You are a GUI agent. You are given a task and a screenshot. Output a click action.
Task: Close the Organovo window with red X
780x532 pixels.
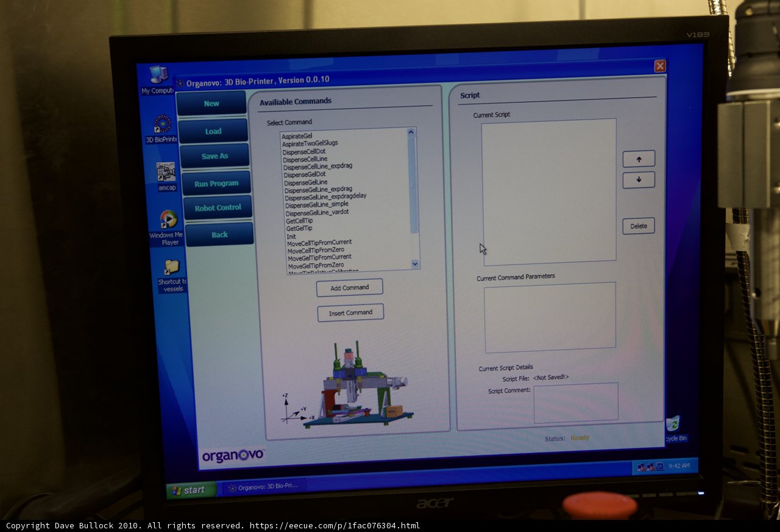660,66
